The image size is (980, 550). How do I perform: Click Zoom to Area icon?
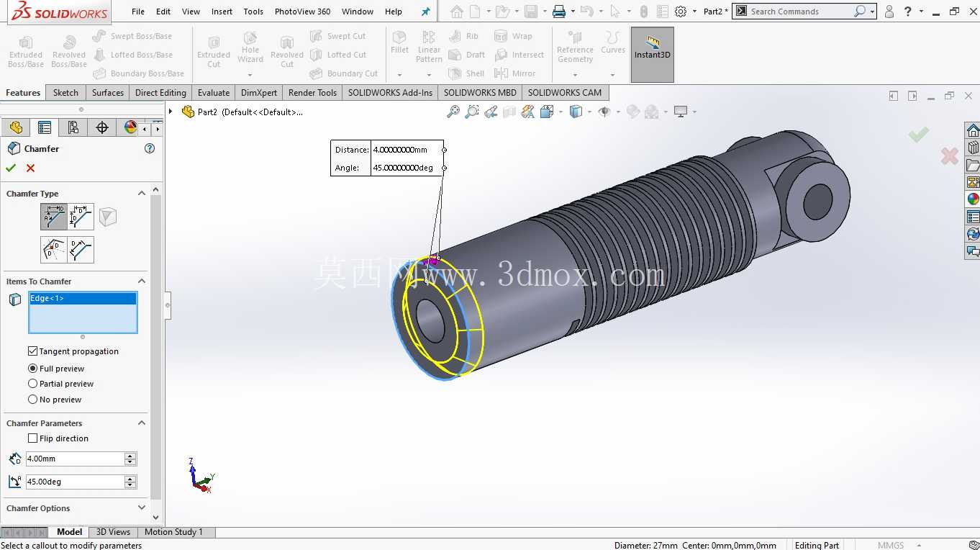(x=472, y=112)
